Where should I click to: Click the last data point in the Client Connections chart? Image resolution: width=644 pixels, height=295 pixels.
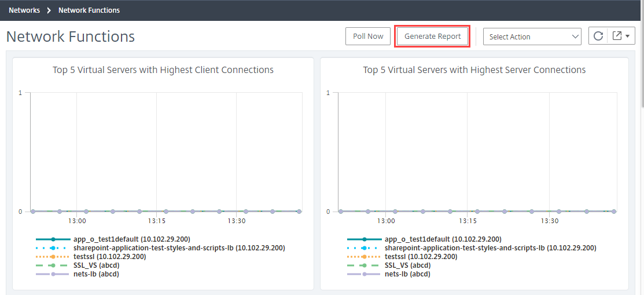[299, 212]
